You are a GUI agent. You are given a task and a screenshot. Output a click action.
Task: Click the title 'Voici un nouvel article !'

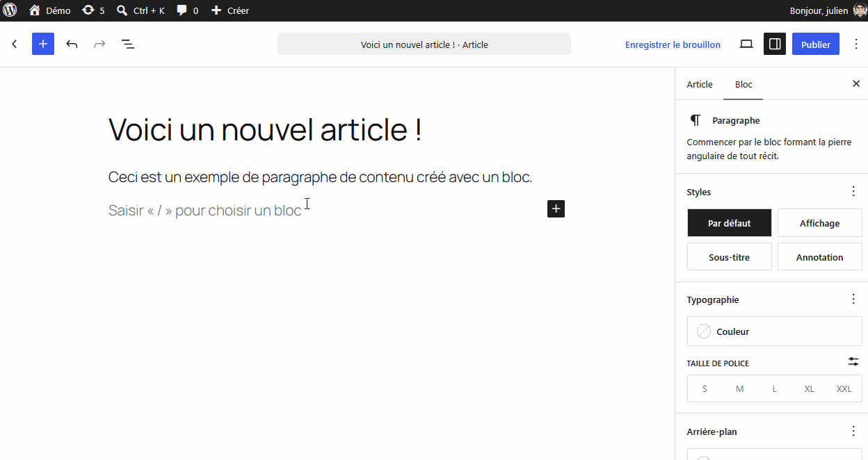tap(265, 130)
